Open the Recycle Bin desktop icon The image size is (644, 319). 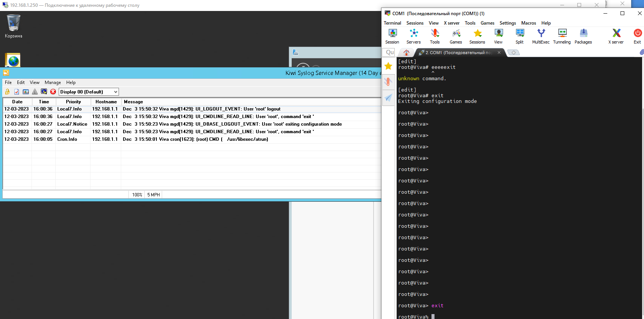click(14, 26)
